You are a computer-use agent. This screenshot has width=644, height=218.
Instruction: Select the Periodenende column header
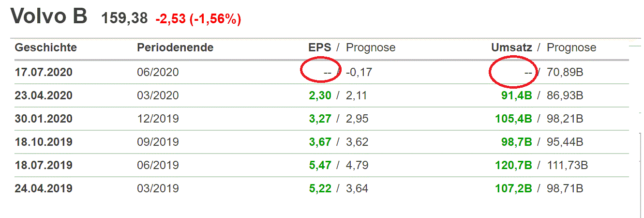click(175, 47)
